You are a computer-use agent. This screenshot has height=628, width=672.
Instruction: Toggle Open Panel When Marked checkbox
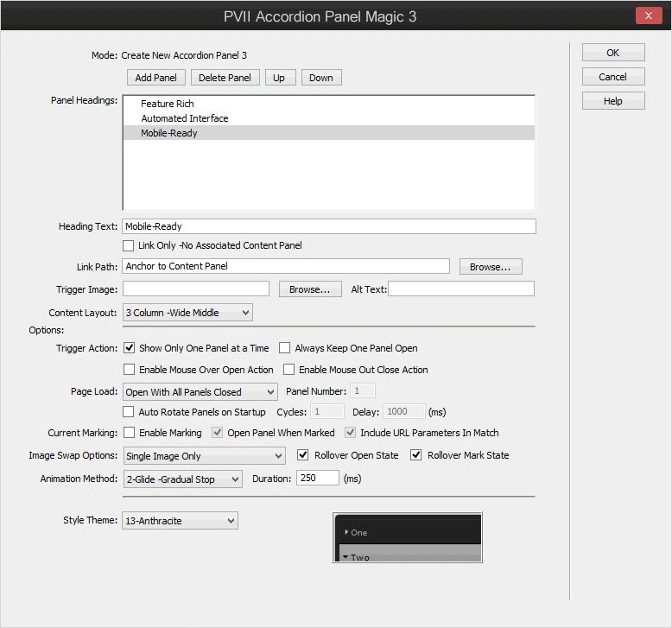(x=218, y=433)
